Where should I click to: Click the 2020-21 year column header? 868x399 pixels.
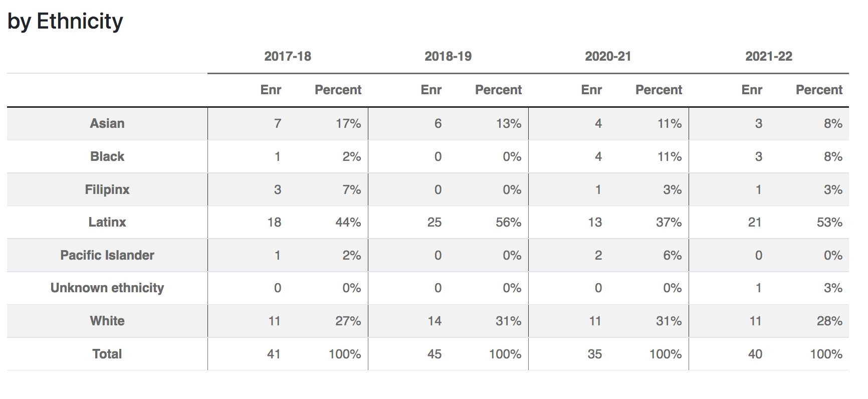pos(608,56)
